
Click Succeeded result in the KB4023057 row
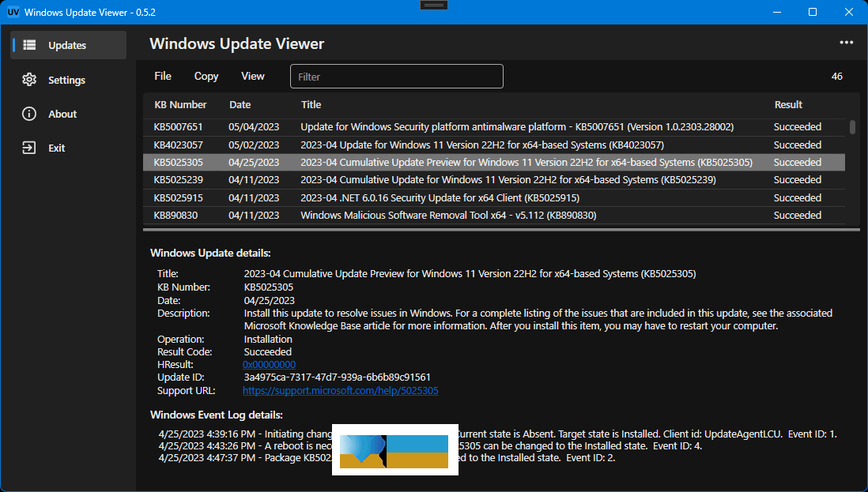[797, 145]
